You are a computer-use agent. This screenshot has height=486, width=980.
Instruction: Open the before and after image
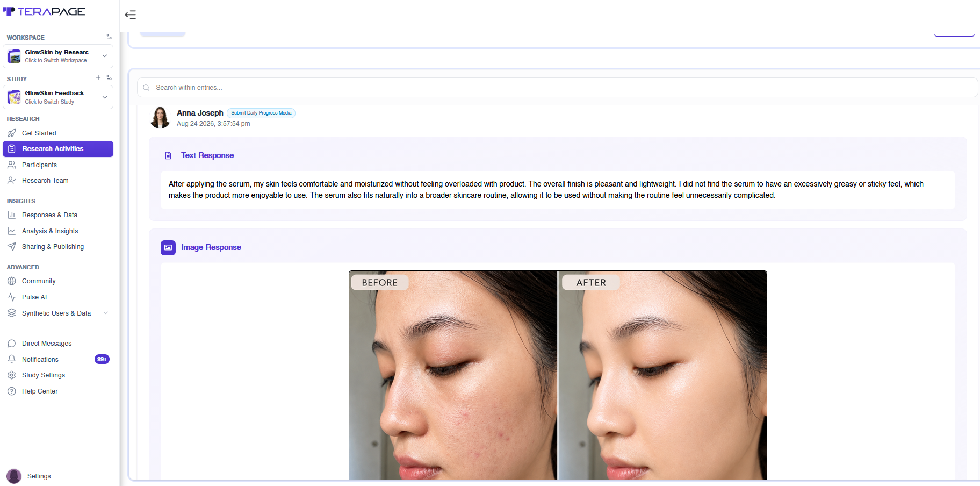coord(558,375)
